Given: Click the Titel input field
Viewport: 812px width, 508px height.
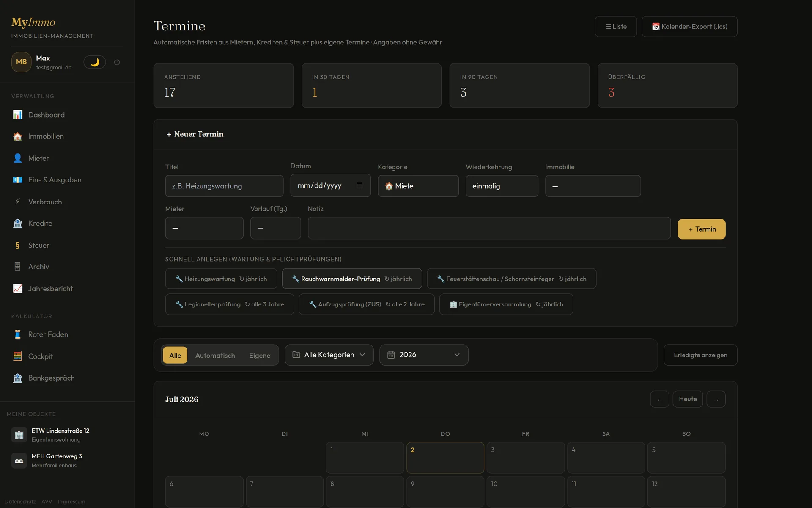Looking at the screenshot, I should point(224,186).
